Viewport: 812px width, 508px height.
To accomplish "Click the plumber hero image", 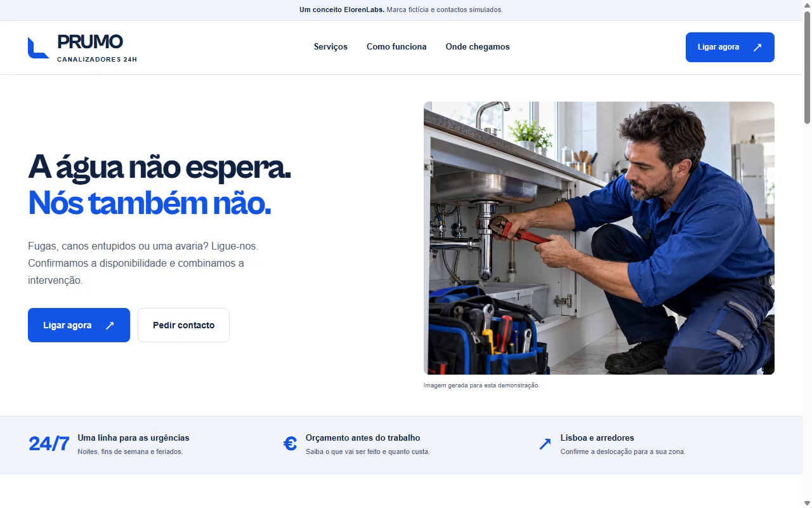I will [x=599, y=238].
